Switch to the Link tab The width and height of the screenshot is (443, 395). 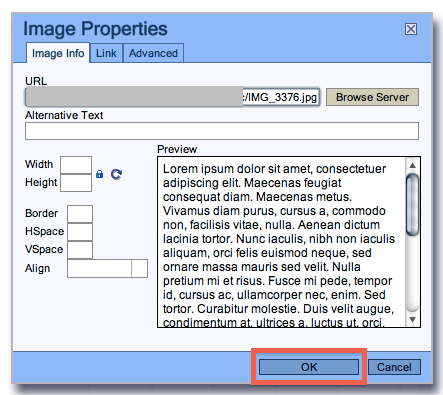[x=106, y=53]
